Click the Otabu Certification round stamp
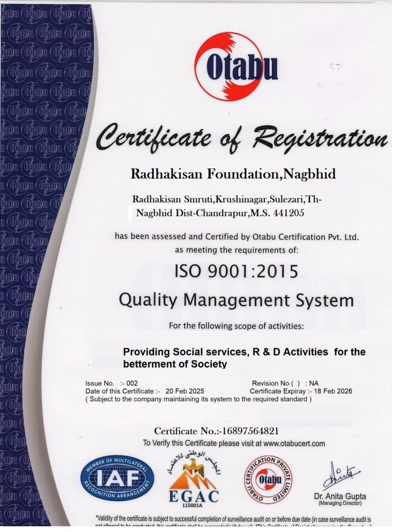Screen dimensions: 397x532 (268, 480)
